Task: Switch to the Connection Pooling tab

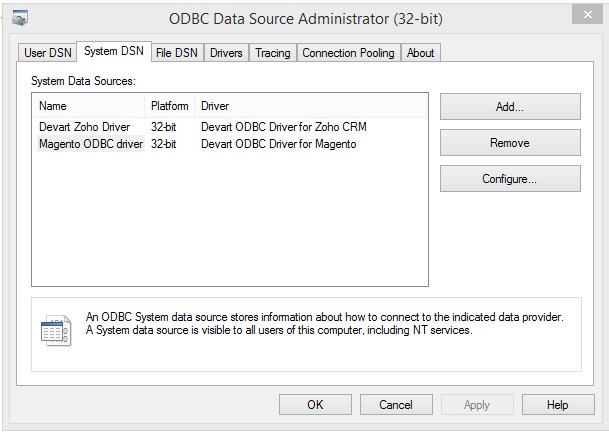Action: click(x=349, y=53)
